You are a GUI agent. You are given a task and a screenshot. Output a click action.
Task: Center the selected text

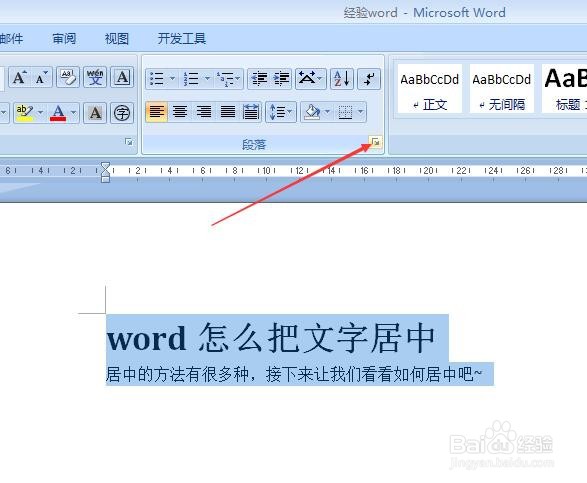coord(180,112)
